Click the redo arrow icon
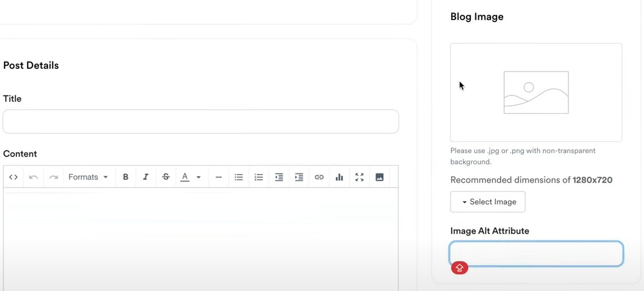 click(x=53, y=177)
